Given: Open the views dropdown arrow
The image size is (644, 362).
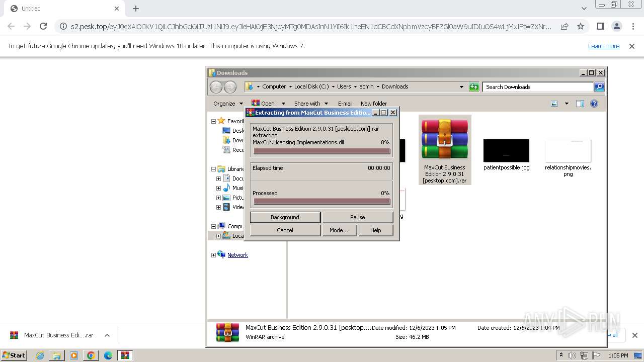Looking at the screenshot, I should pyautogui.click(x=567, y=104).
